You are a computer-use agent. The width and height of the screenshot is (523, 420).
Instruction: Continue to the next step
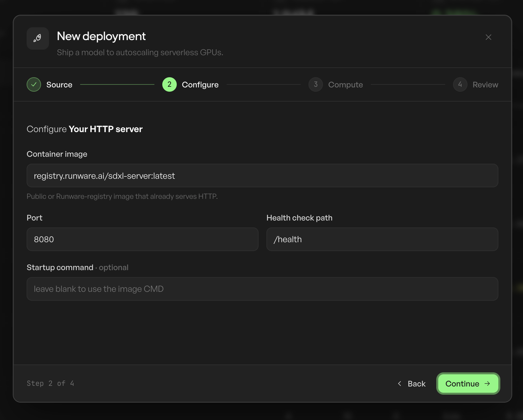pos(468,384)
